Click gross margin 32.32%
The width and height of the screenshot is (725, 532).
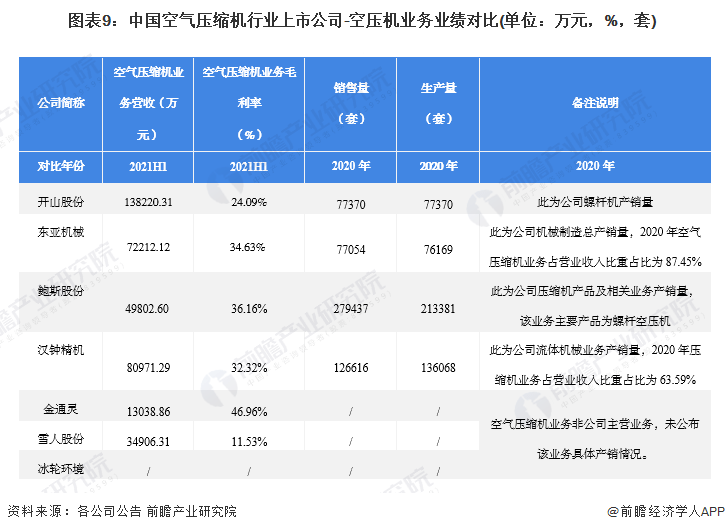point(249,368)
